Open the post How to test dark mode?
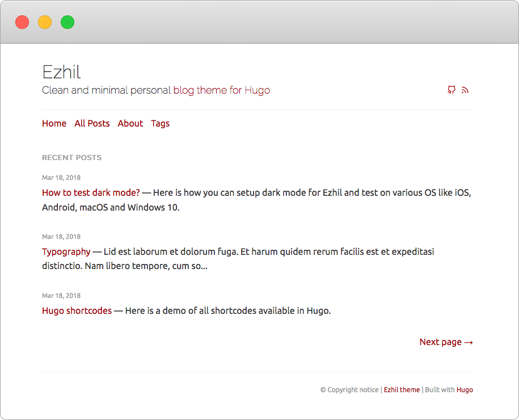This screenshot has width=519, height=420. (90, 192)
